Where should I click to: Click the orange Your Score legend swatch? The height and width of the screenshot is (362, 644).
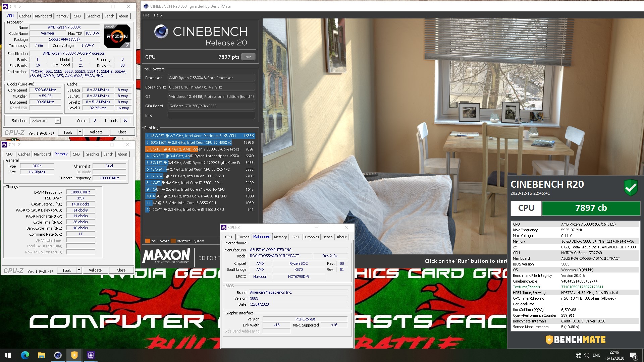pyautogui.click(x=148, y=241)
